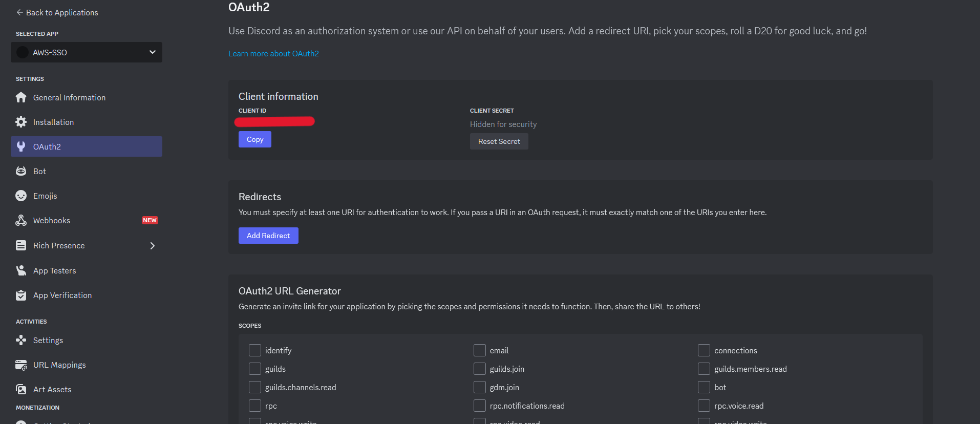Click the AWS-SSO app avatar circle
Screen dimensions: 980x424
[23, 52]
